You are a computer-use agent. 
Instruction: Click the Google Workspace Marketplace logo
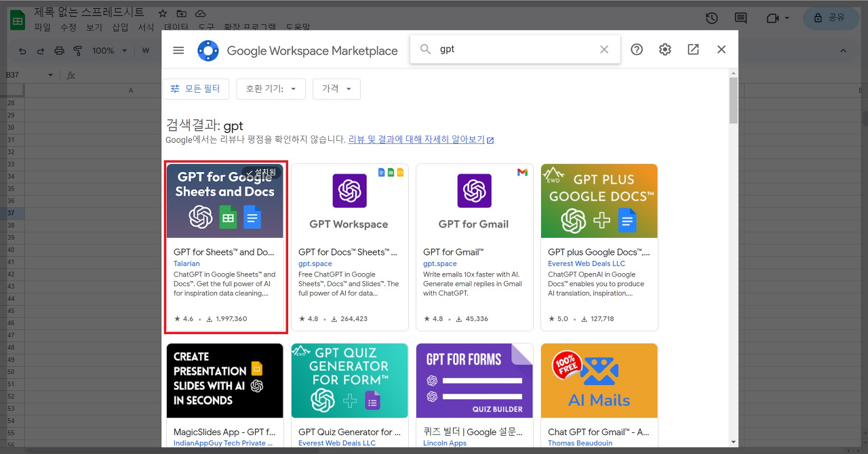click(x=208, y=50)
